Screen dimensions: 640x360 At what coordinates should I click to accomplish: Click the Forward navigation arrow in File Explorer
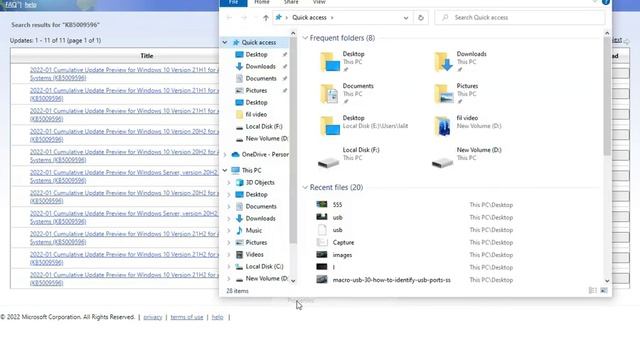[x=244, y=18]
